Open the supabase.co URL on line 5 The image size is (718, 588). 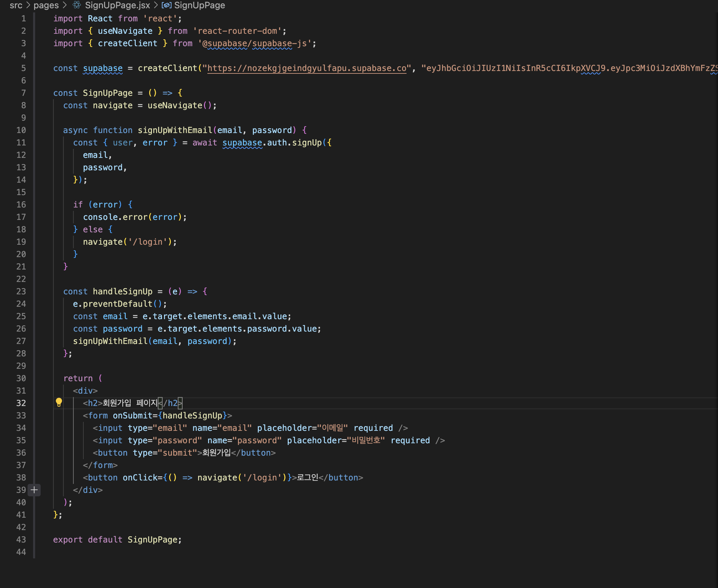(x=307, y=68)
